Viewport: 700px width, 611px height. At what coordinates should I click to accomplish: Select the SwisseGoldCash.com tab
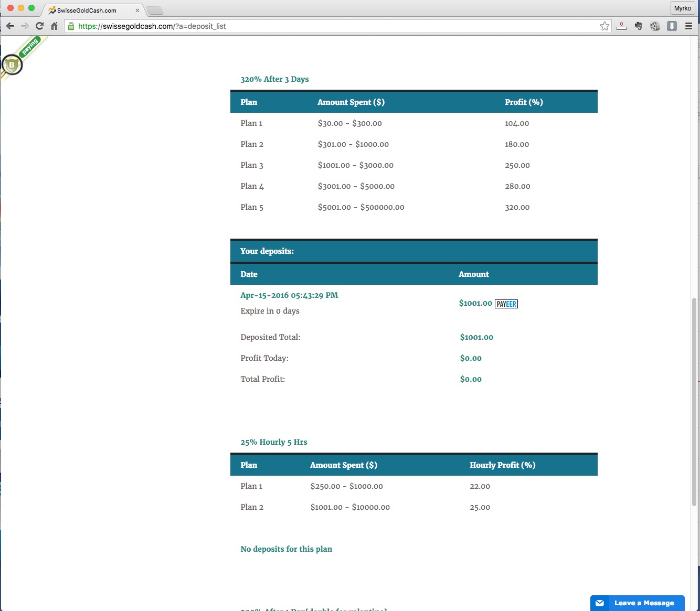click(87, 10)
